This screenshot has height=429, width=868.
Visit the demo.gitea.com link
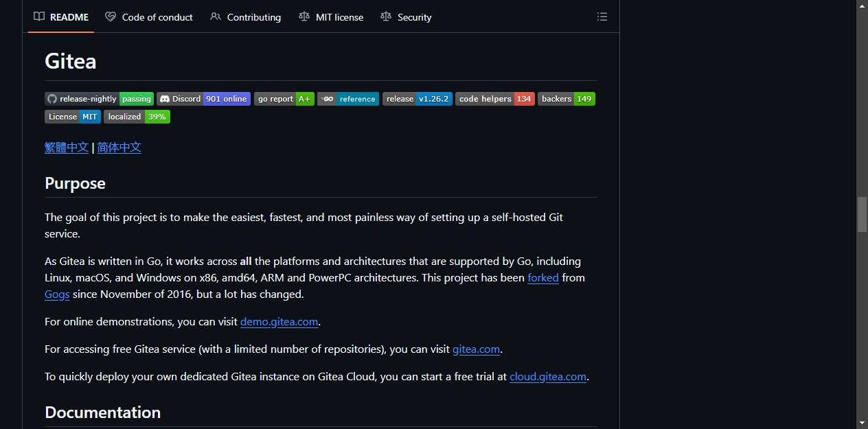(279, 322)
